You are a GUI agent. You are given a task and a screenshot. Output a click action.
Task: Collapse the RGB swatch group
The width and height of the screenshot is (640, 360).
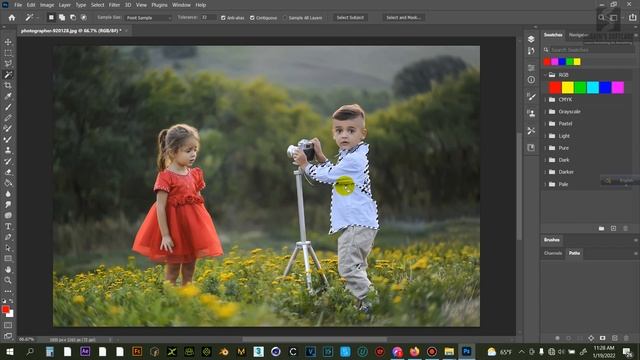(545, 75)
